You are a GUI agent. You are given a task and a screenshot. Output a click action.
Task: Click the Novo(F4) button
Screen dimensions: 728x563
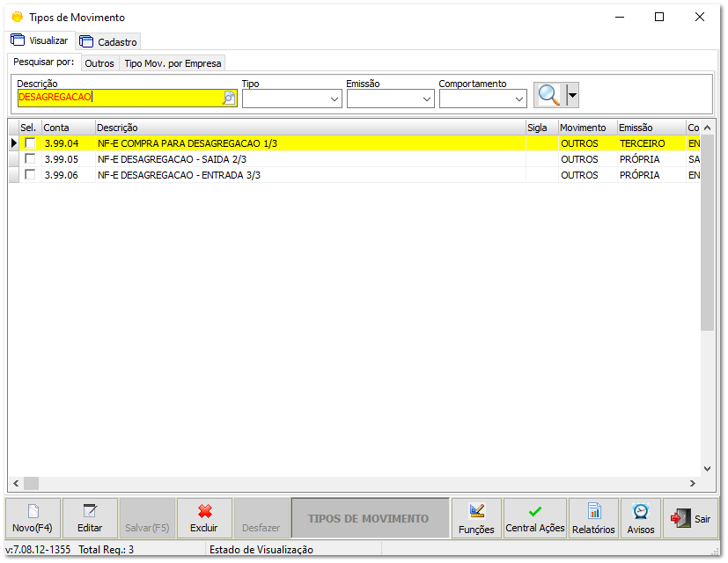[32, 517]
